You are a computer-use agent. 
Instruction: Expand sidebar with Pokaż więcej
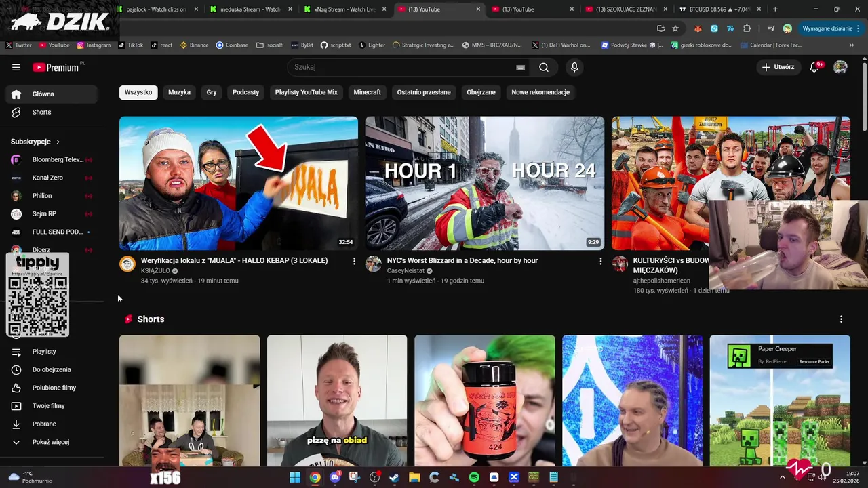[52, 442]
